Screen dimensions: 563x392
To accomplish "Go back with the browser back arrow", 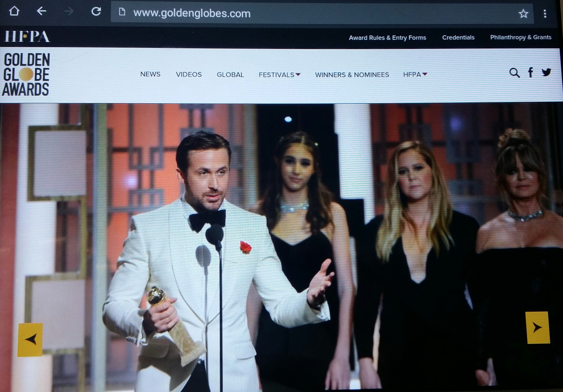I will (42, 11).
